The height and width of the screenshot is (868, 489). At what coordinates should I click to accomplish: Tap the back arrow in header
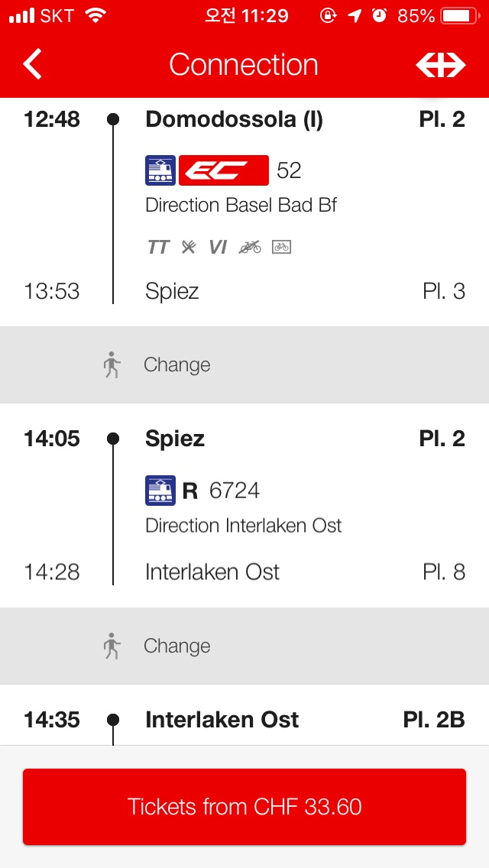click(33, 65)
